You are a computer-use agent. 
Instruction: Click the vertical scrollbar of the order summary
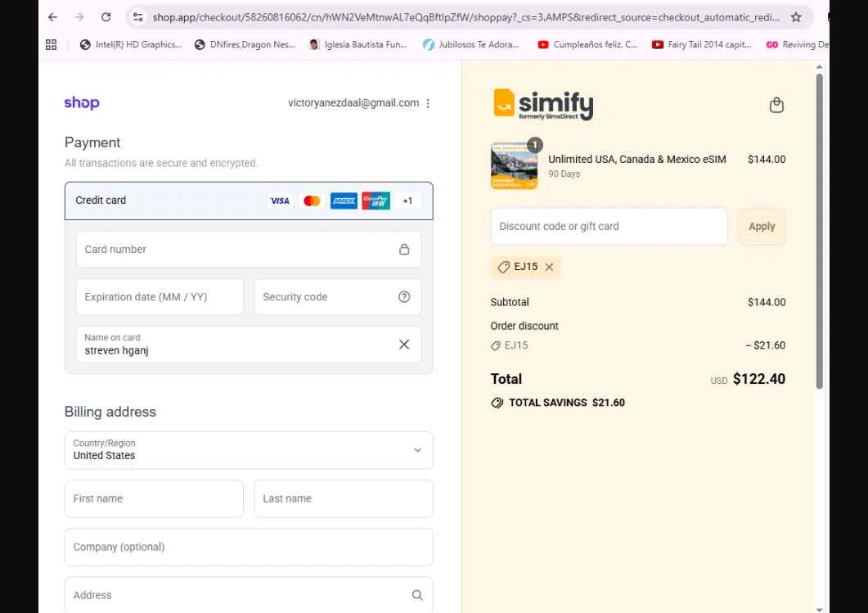pos(819,231)
